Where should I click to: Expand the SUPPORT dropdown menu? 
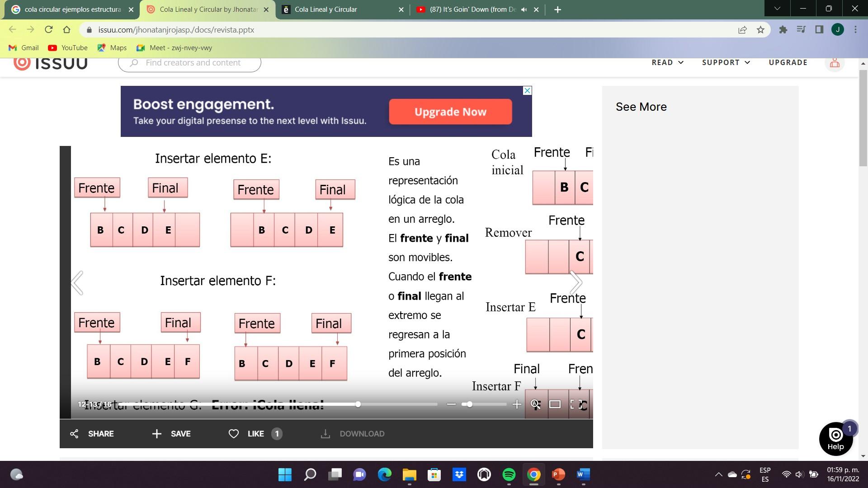tap(726, 62)
